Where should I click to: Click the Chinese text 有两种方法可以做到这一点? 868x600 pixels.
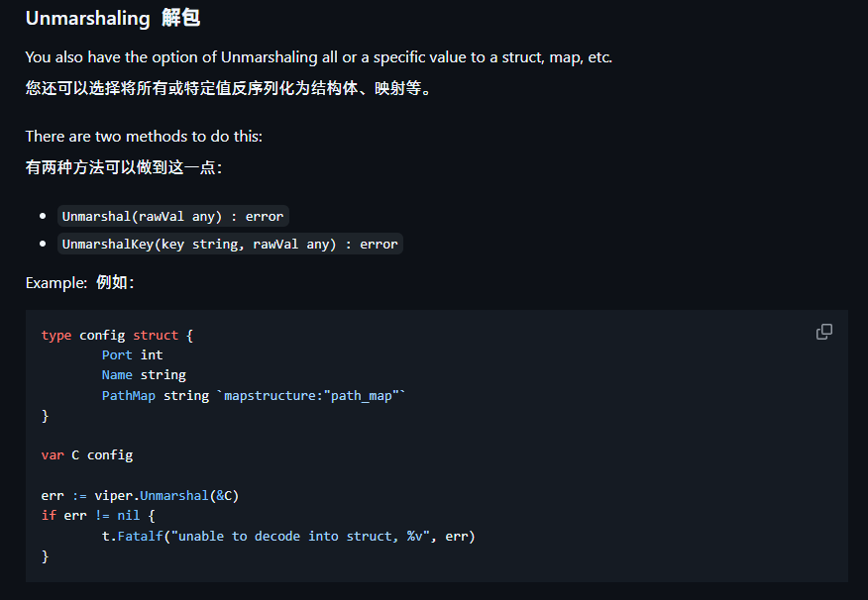click(124, 167)
